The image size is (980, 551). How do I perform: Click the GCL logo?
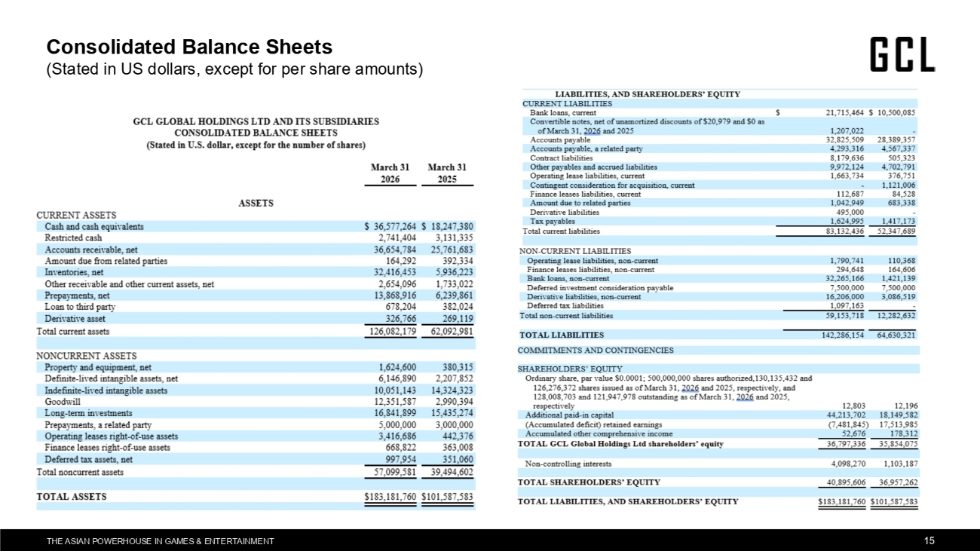[x=903, y=54]
